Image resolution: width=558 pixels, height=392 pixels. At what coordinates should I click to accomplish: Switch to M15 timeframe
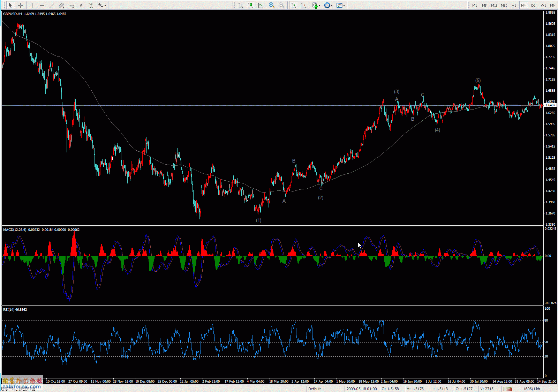point(494,5)
